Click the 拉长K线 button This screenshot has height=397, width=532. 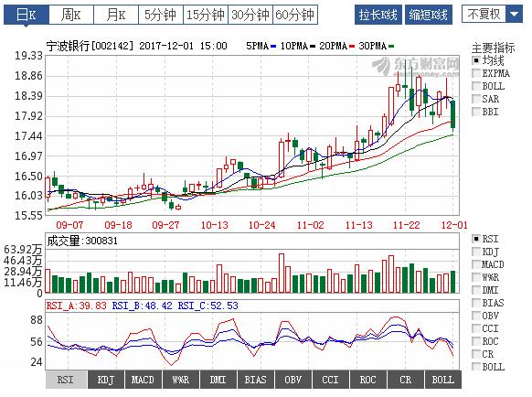click(378, 15)
